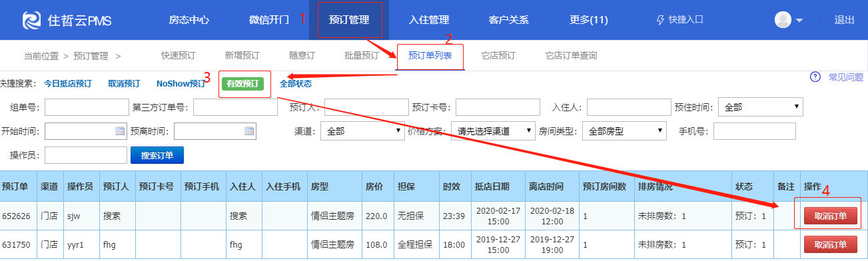The width and height of the screenshot is (868, 261).
Task: Select the 预订管理 top menu
Action: [349, 20]
